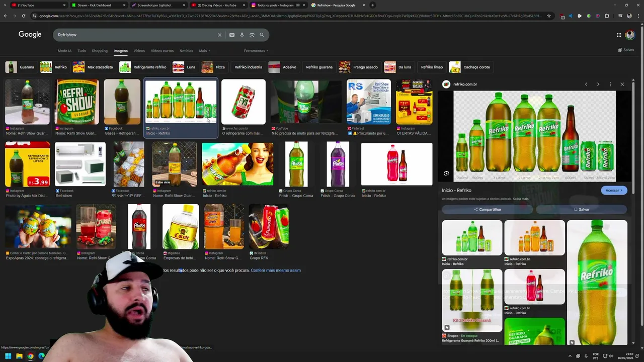
Task: Submit search with the magnifier icon
Action: 262,35
